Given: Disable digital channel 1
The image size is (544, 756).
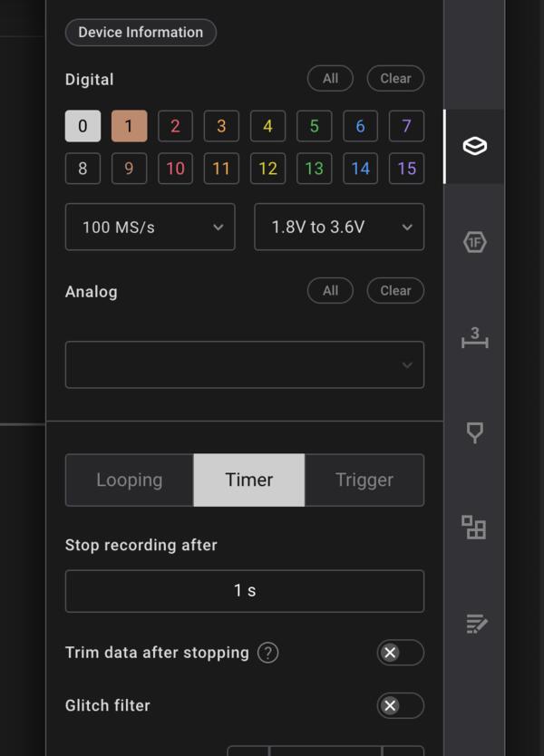Looking at the screenshot, I should (x=129, y=126).
